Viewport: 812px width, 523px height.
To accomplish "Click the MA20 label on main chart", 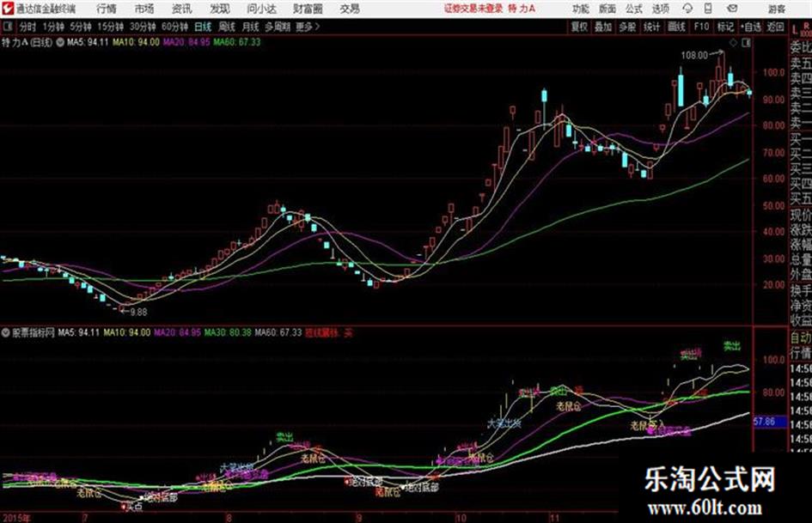I will 186,42.
